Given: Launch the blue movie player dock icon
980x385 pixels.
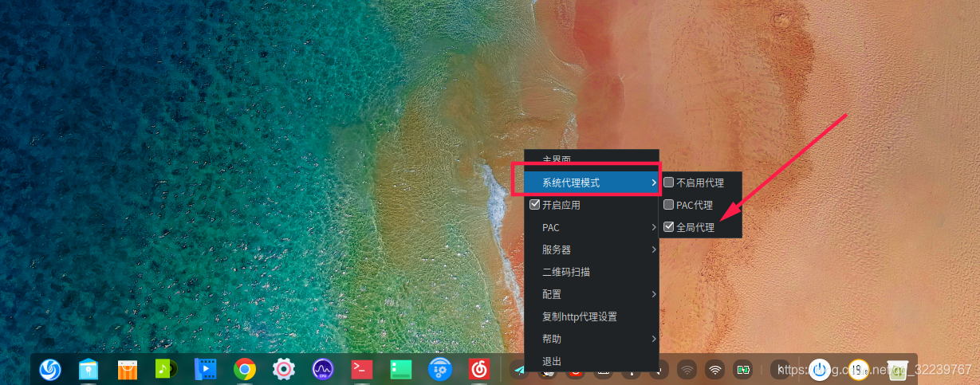Looking at the screenshot, I should (x=206, y=369).
